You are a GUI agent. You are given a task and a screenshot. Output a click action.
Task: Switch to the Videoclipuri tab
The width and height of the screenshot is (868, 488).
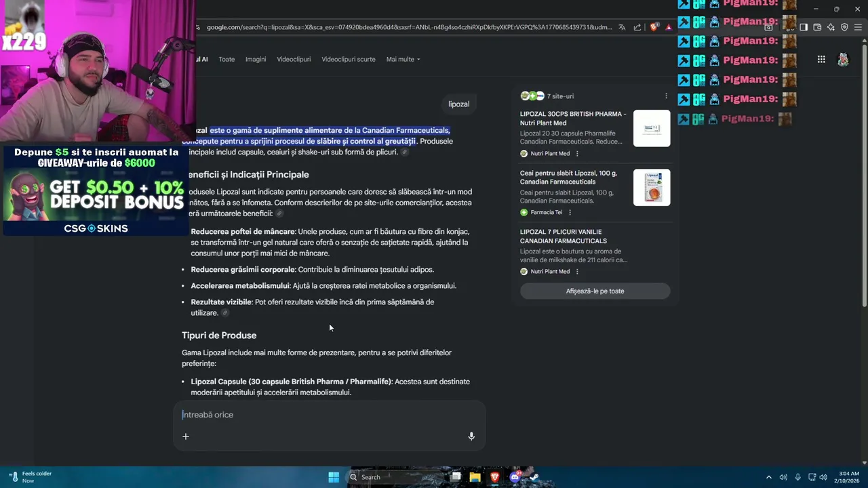[294, 59]
